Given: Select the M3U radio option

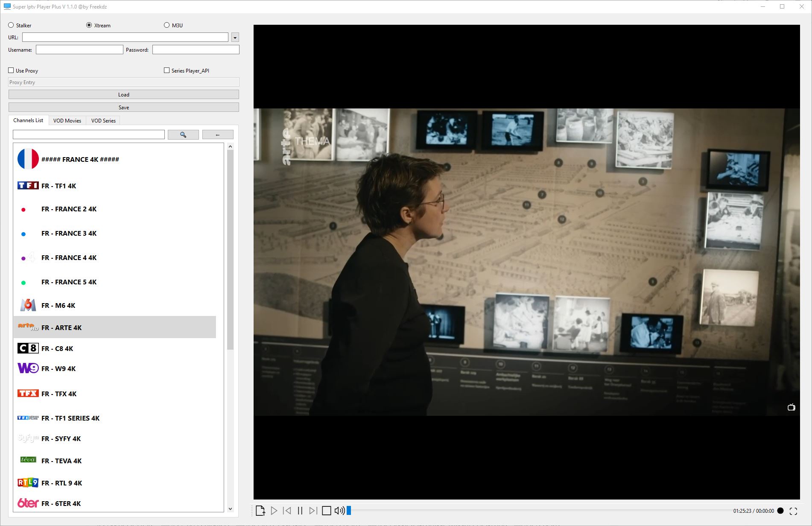Looking at the screenshot, I should [x=173, y=25].
